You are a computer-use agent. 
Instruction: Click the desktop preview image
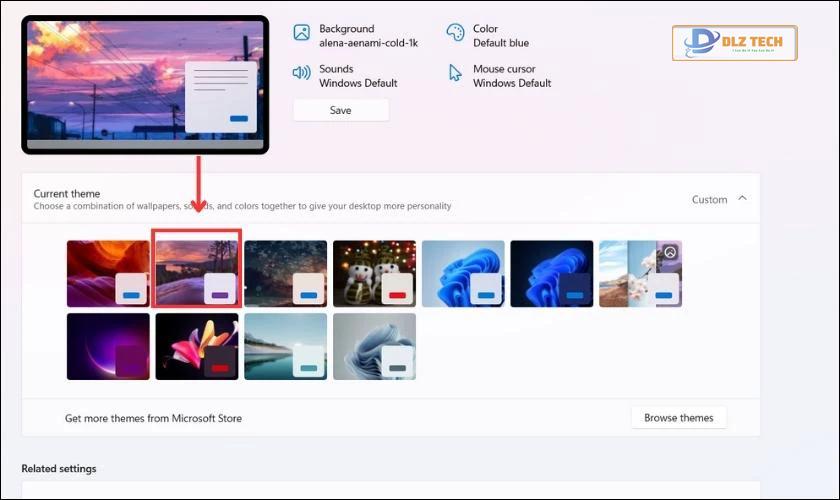145,85
